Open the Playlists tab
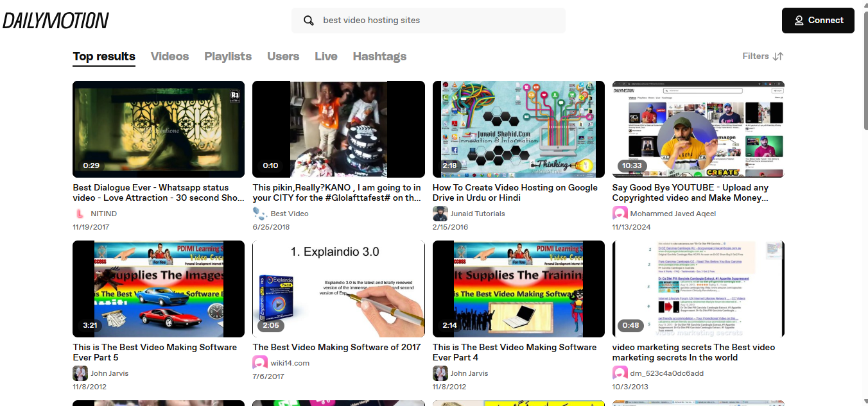Image resolution: width=868 pixels, height=406 pixels. pos(228,56)
